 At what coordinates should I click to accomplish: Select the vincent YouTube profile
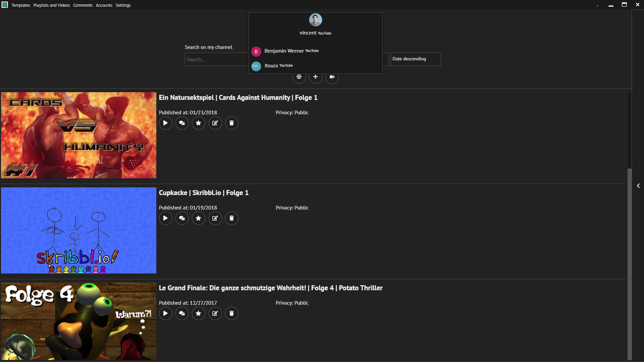315,25
